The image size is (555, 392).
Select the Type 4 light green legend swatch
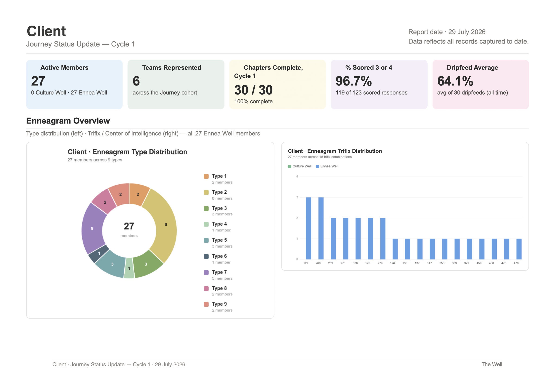206,224
